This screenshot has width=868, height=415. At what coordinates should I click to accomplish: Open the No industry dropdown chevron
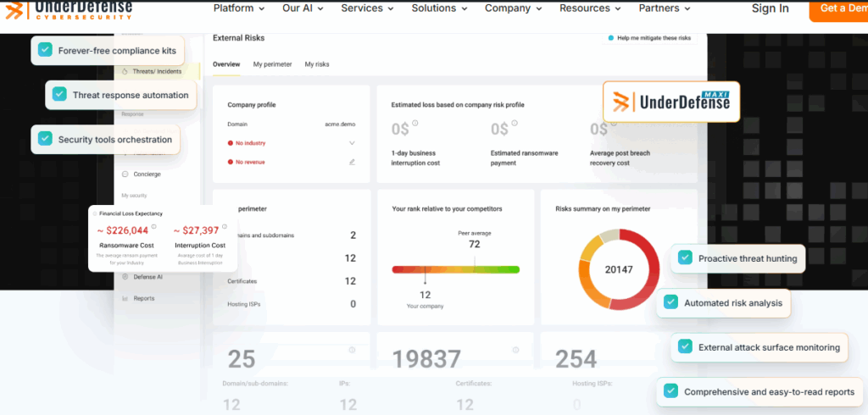click(352, 143)
